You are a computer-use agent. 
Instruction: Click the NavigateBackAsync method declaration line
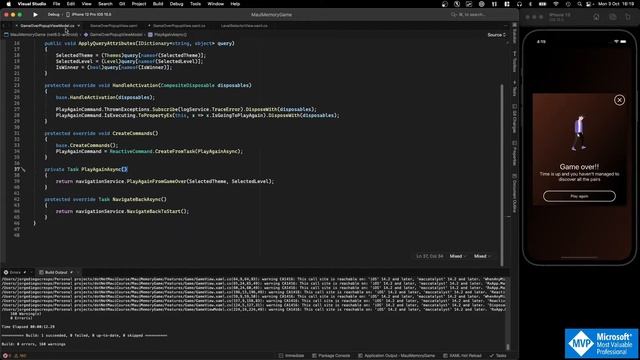click(x=105, y=200)
